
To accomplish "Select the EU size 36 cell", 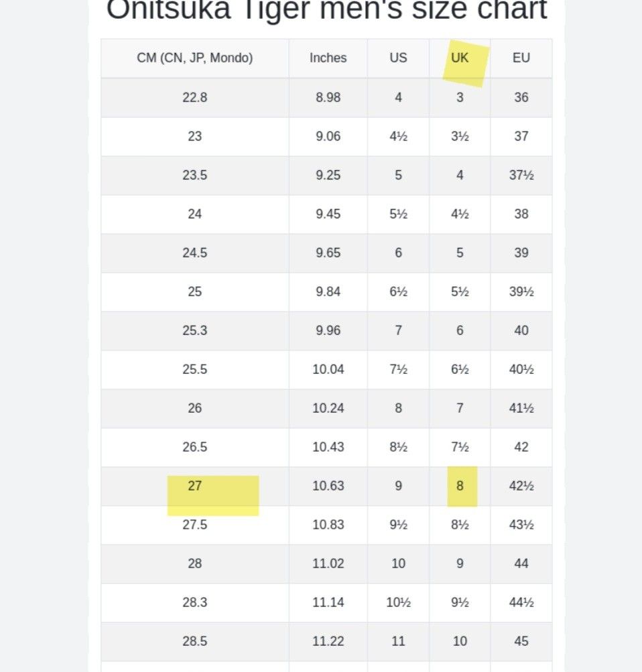I will pos(521,98).
